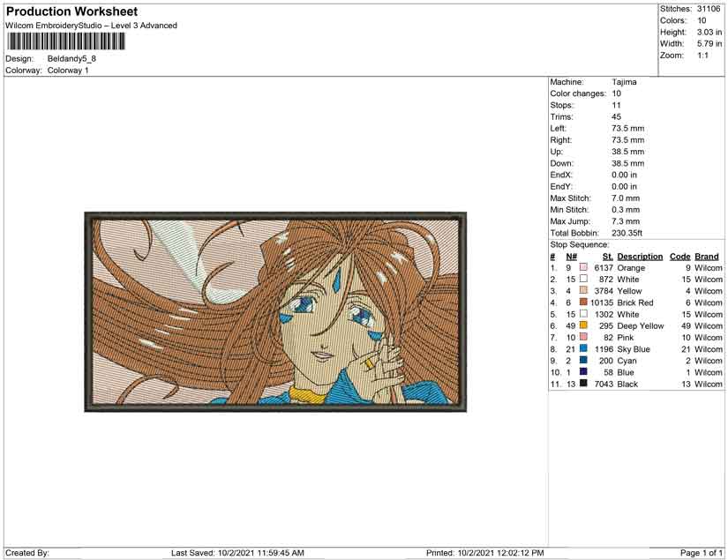Click the "Brand" column header
Image resolution: width=728 pixels, height=560 pixels.
[x=707, y=257]
